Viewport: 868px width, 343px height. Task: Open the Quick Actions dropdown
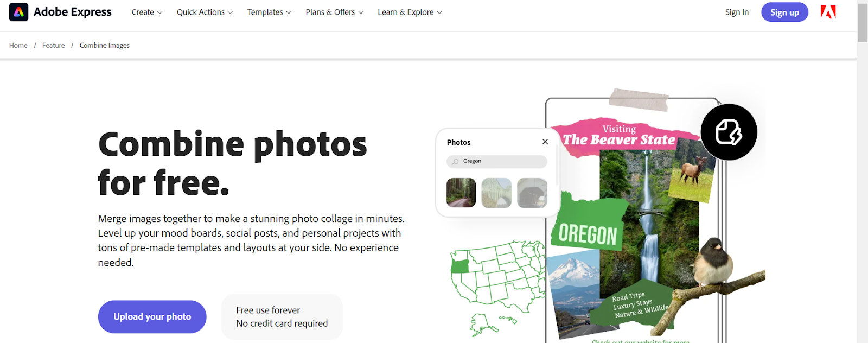[205, 12]
